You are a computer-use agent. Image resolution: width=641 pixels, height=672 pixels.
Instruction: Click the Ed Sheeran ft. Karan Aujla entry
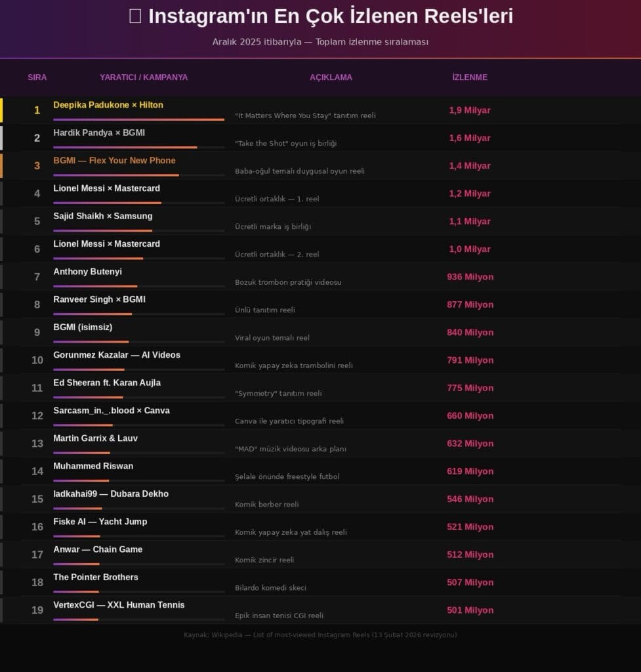click(x=107, y=383)
